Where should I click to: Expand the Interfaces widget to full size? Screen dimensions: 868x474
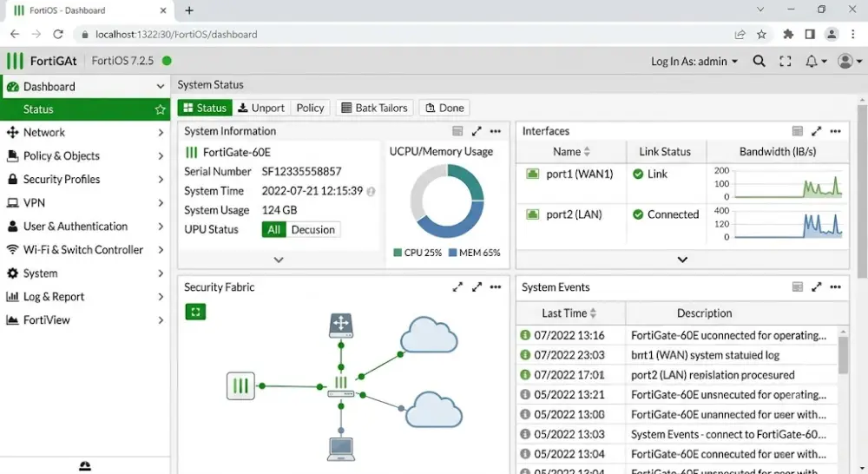click(816, 131)
